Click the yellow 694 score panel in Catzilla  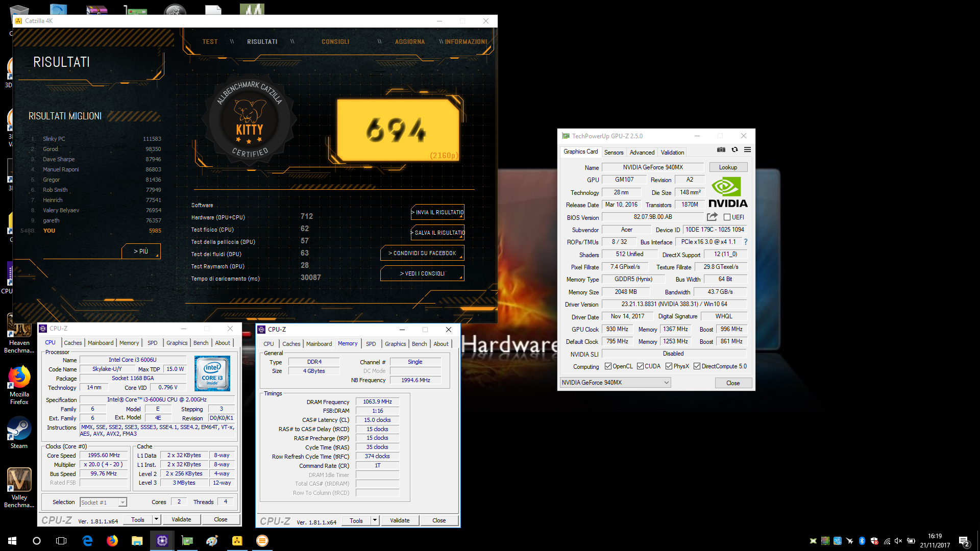398,130
